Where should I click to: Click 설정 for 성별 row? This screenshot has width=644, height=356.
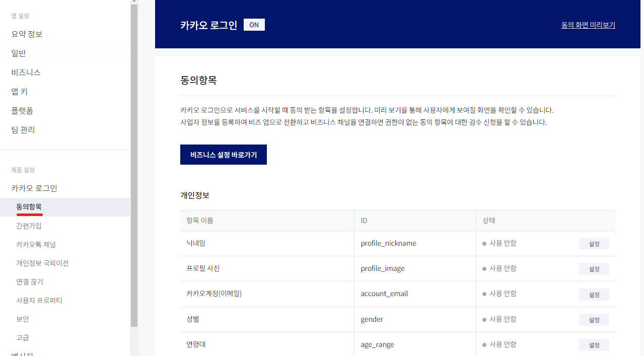[594, 320]
